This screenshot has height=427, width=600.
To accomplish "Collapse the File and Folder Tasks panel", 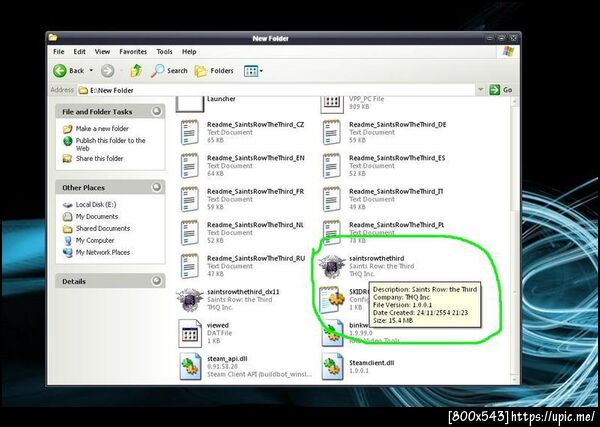I will click(157, 111).
